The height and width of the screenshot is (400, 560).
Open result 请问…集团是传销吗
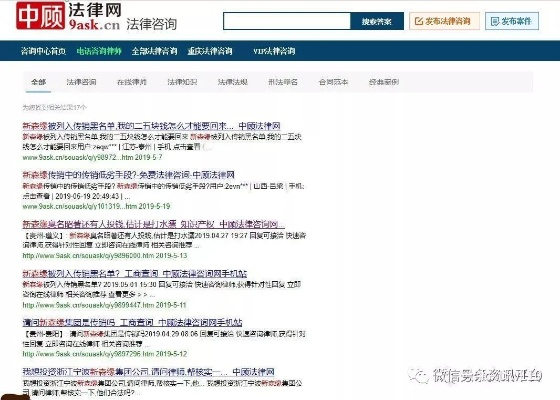132,322
